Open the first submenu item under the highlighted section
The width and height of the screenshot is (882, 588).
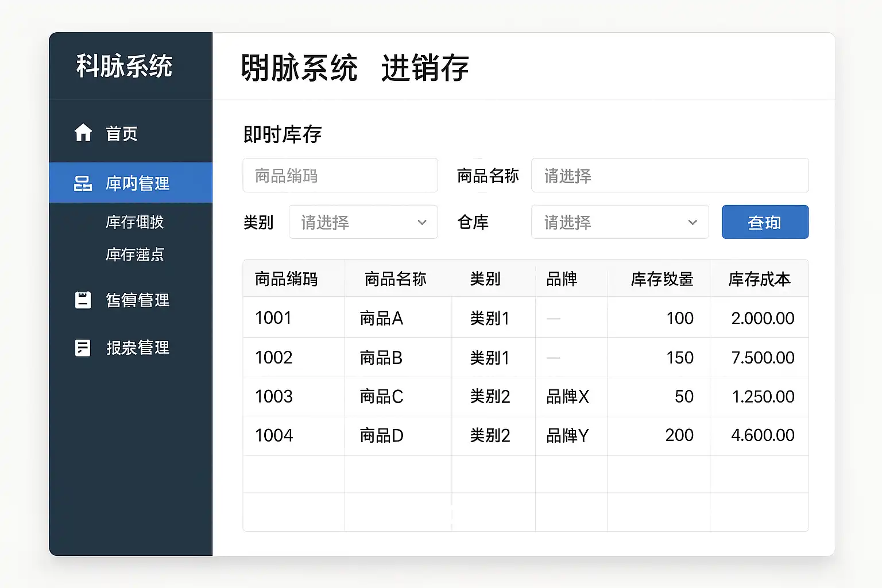[x=135, y=222]
